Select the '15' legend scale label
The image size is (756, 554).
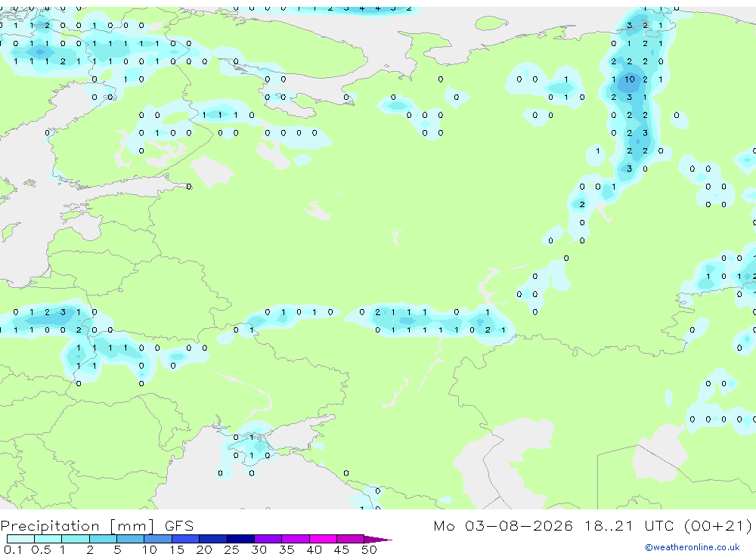176,549
